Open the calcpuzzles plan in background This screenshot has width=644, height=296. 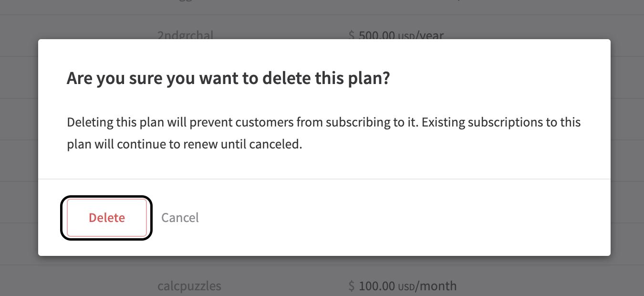[x=189, y=286]
